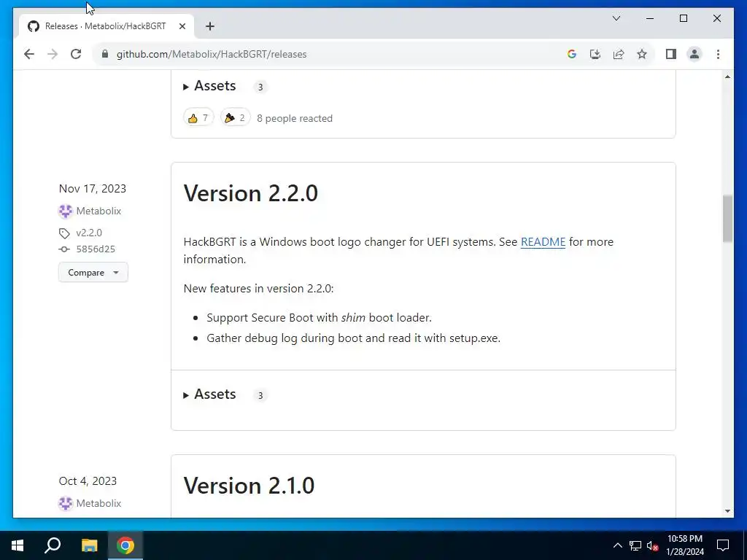Click the 'Support Secure Boot' bullet text
Viewport: 747px width, 560px height.
[319, 318]
